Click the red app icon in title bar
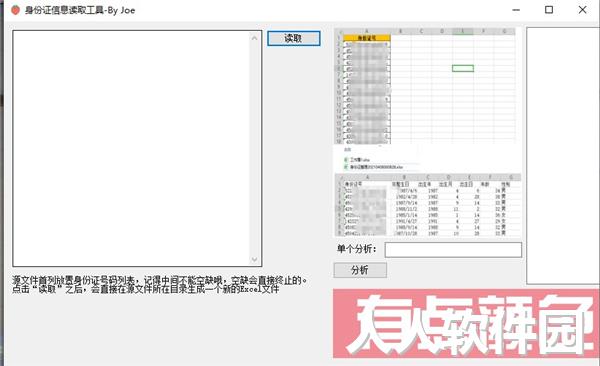This screenshot has height=366, width=600. pos(15,10)
